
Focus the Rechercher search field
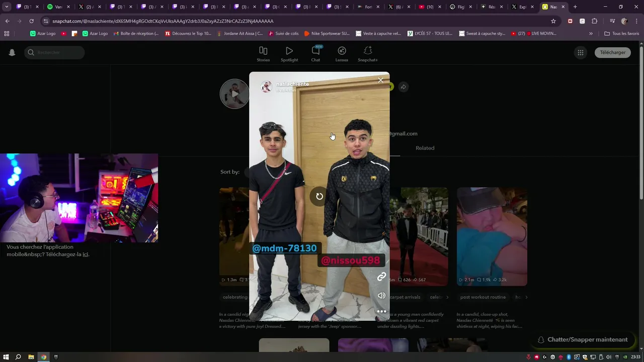54,52
